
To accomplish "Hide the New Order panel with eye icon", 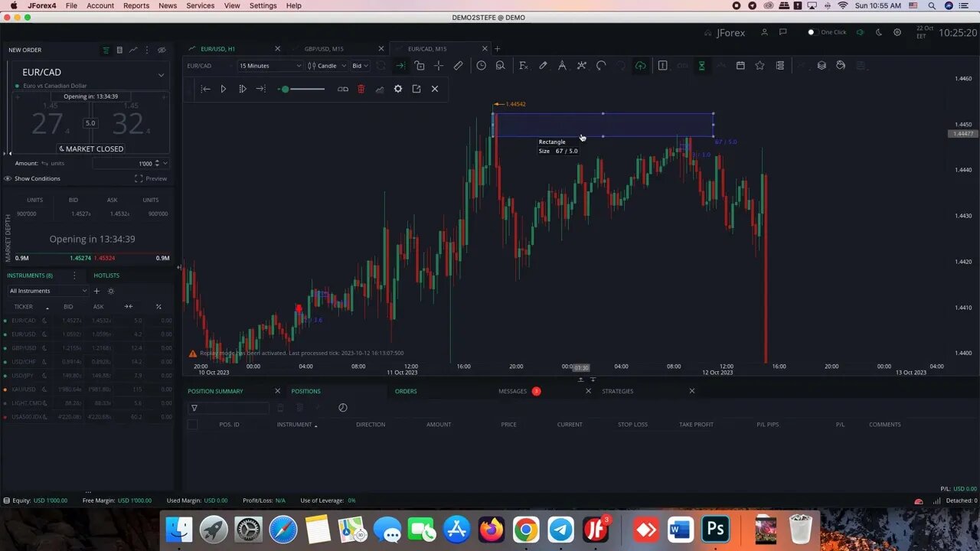I will tap(162, 50).
